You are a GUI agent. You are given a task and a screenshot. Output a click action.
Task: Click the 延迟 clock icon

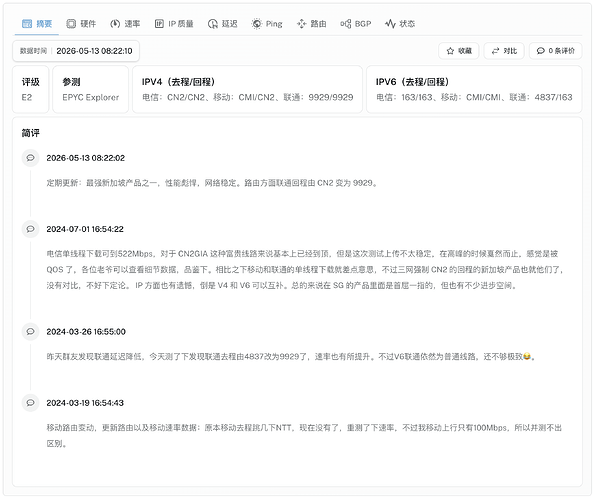(213, 24)
